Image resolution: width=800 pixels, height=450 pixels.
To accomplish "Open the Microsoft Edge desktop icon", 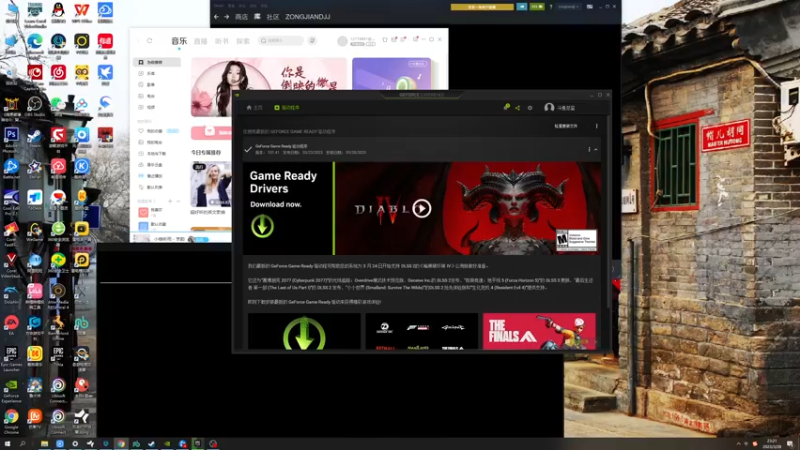I will click(x=35, y=43).
